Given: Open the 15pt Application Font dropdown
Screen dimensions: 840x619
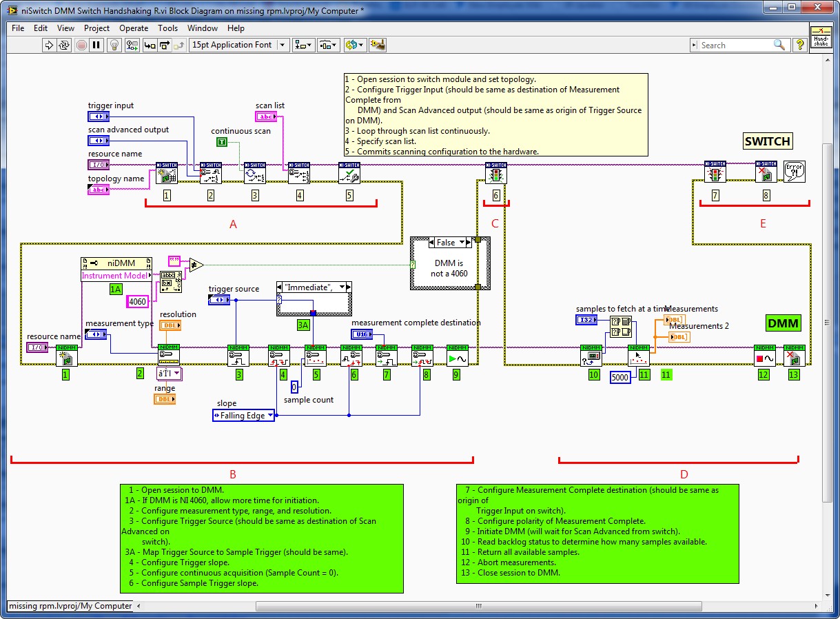Looking at the screenshot, I should pyautogui.click(x=239, y=45).
